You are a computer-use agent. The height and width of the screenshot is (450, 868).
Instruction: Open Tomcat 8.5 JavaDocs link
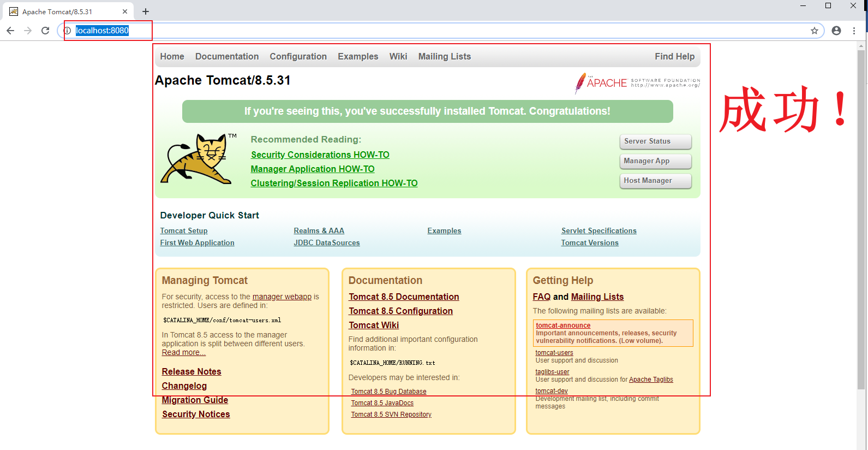pyautogui.click(x=382, y=403)
